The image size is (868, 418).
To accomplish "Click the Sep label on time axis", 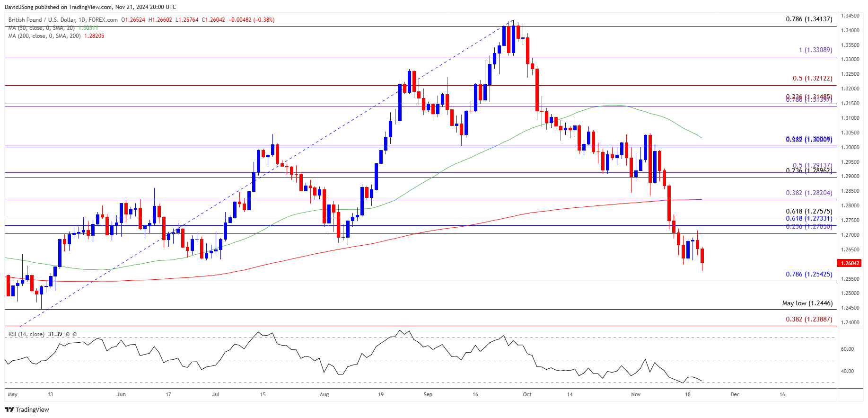I will point(428,395).
